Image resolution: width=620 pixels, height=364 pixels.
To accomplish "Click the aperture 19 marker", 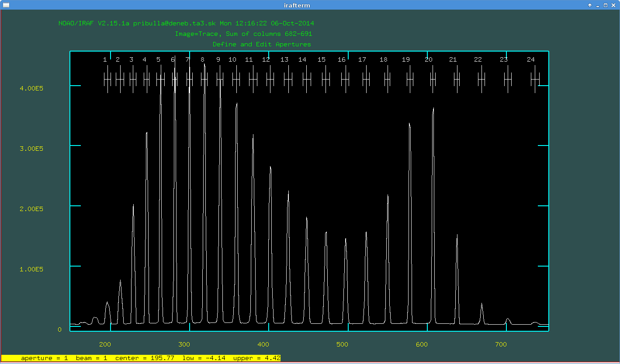I will (x=410, y=79).
